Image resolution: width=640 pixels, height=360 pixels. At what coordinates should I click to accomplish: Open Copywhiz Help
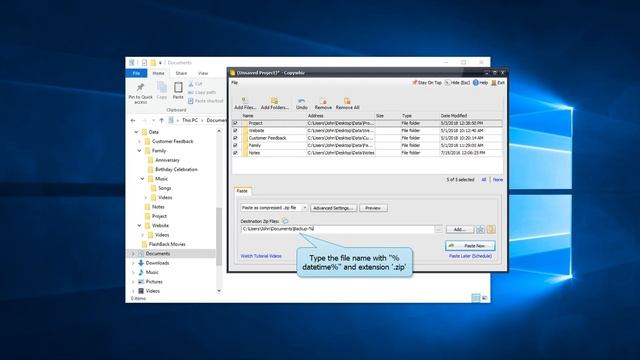[x=480, y=83]
